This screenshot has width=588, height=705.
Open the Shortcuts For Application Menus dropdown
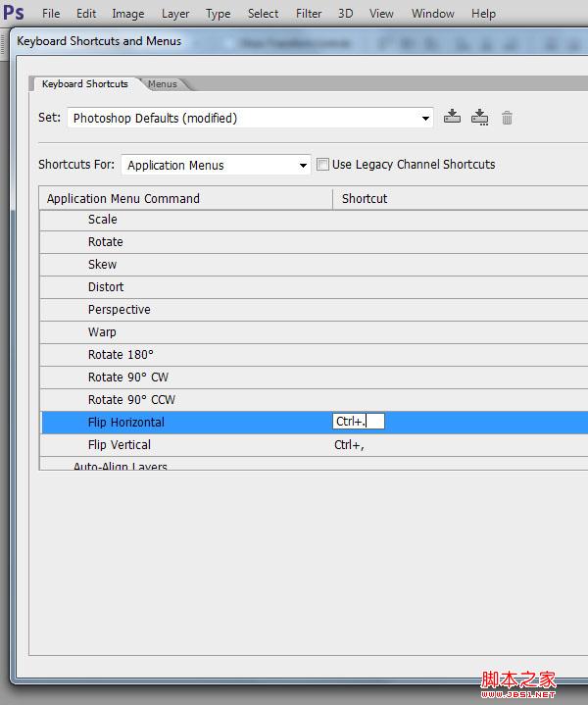tap(216, 165)
